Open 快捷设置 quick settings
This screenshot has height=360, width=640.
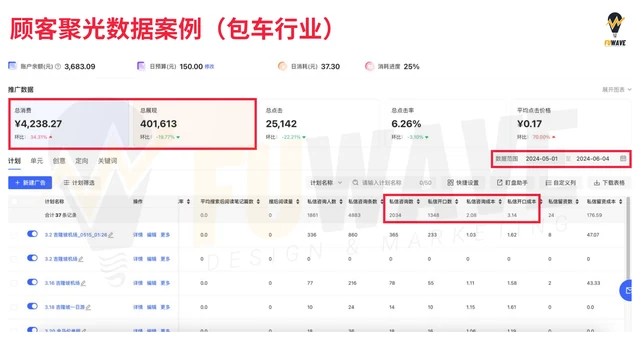point(463,182)
